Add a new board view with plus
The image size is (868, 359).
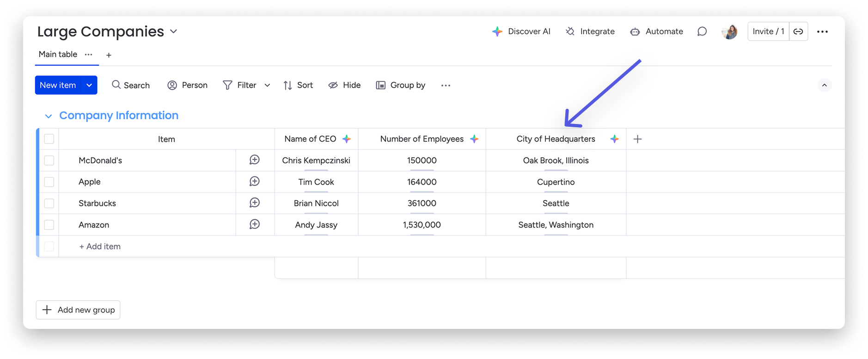point(109,55)
